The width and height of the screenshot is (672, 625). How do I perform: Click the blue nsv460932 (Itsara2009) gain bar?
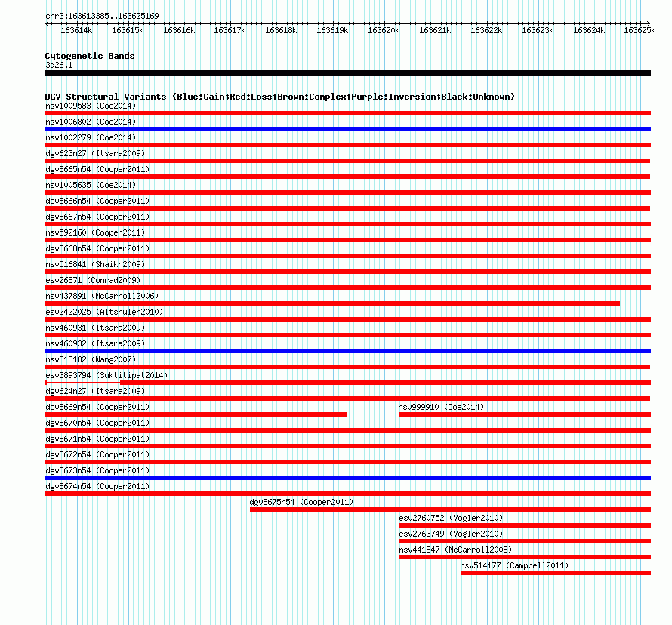347,351
